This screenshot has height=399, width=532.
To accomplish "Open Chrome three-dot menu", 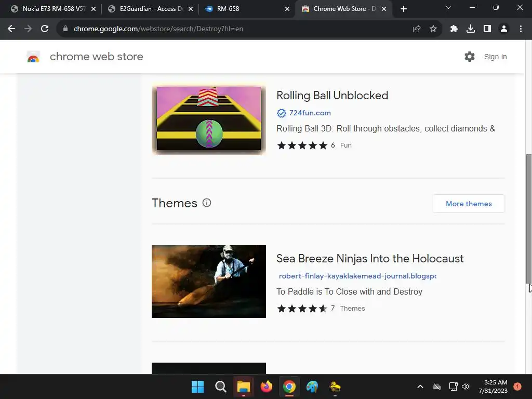I will click(521, 29).
